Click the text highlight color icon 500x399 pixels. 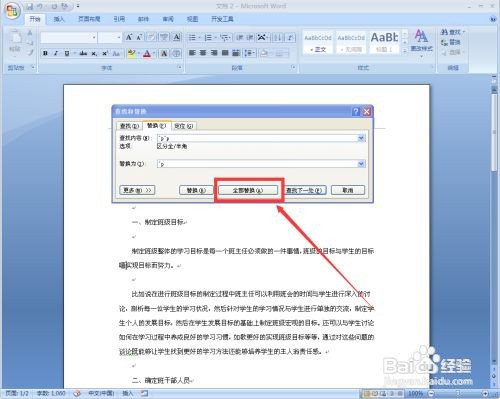[x=131, y=53]
